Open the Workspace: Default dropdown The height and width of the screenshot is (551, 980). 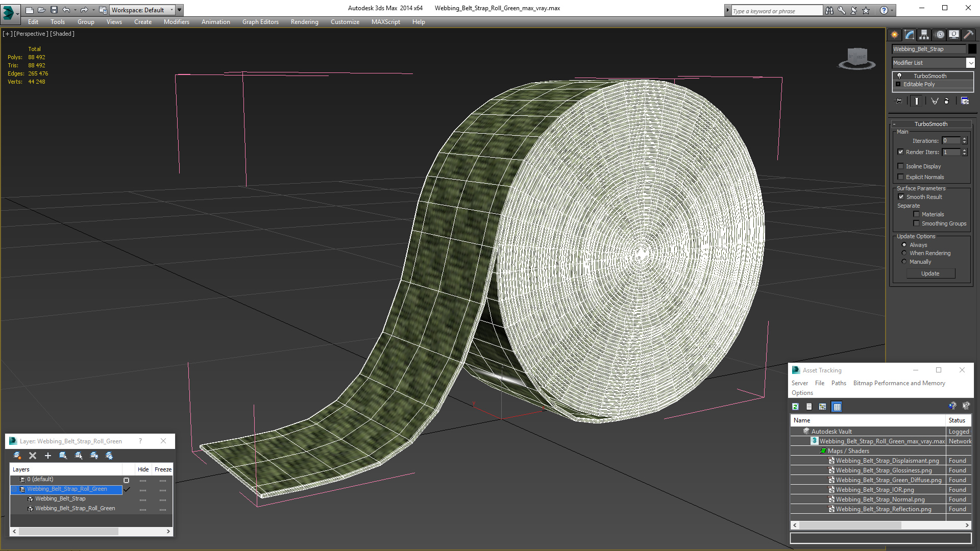(x=142, y=10)
